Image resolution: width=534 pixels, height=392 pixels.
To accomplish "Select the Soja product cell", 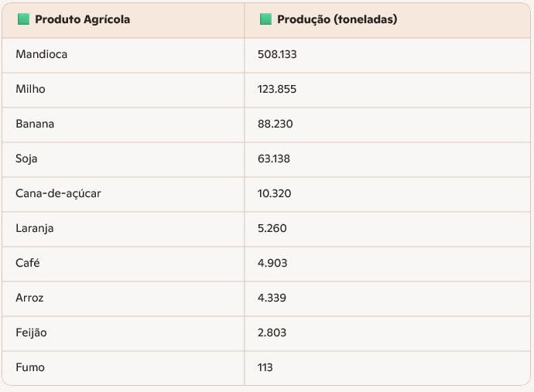I will coord(26,159).
